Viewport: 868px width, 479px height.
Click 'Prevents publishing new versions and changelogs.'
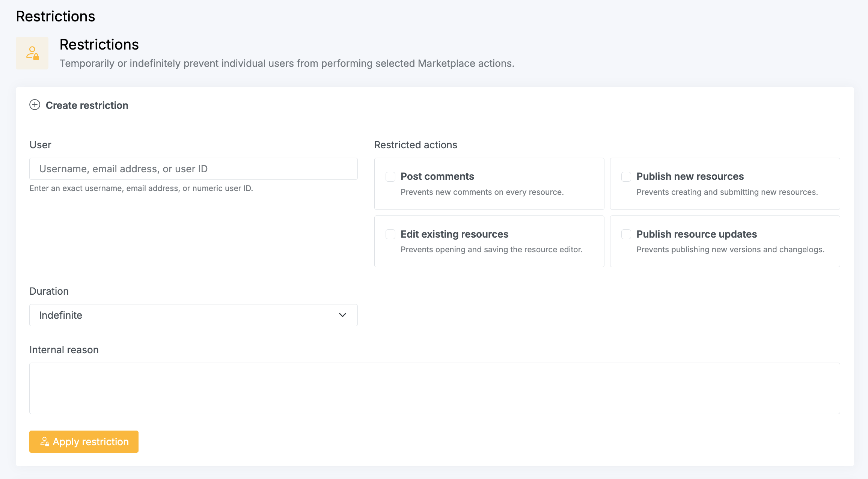tap(730, 250)
